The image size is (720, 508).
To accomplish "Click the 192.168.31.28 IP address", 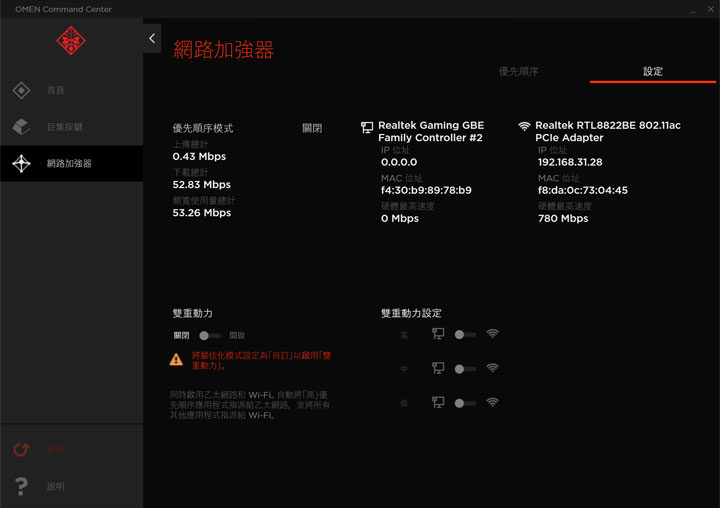I will point(570,162).
